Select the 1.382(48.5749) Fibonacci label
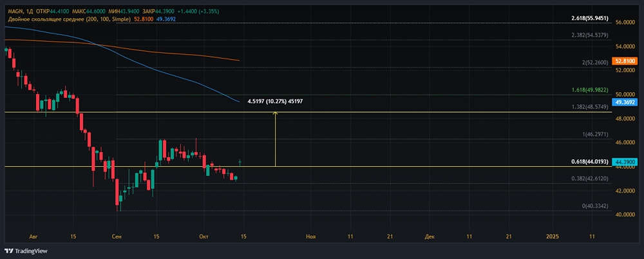The width and height of the screenshot is (644, 259). [590, 107]
